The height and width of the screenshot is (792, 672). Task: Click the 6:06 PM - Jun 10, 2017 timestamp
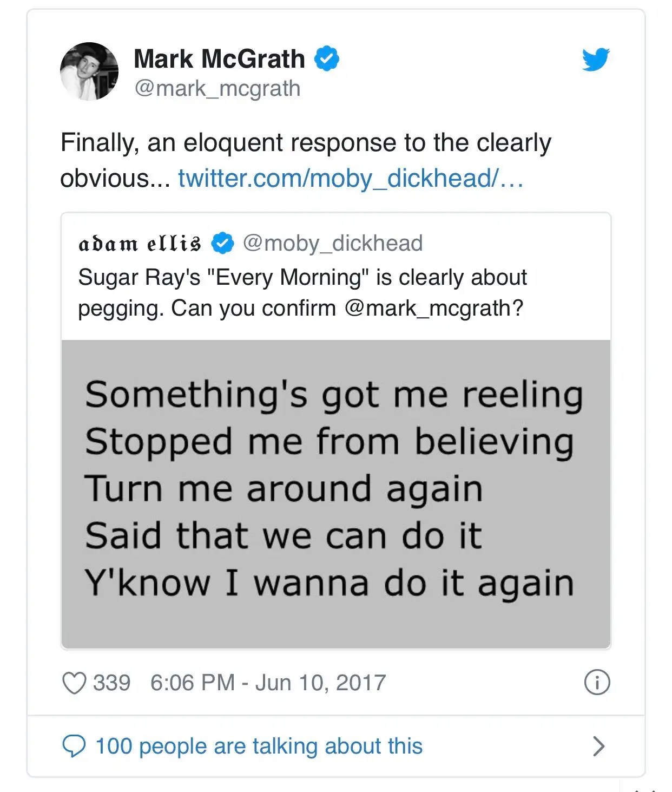click(268, 683)
